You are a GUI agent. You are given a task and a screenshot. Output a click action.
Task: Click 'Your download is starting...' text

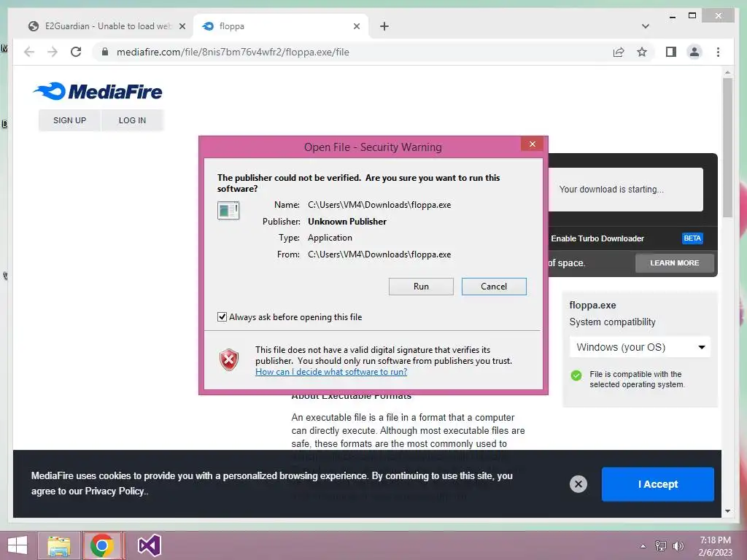611,190
